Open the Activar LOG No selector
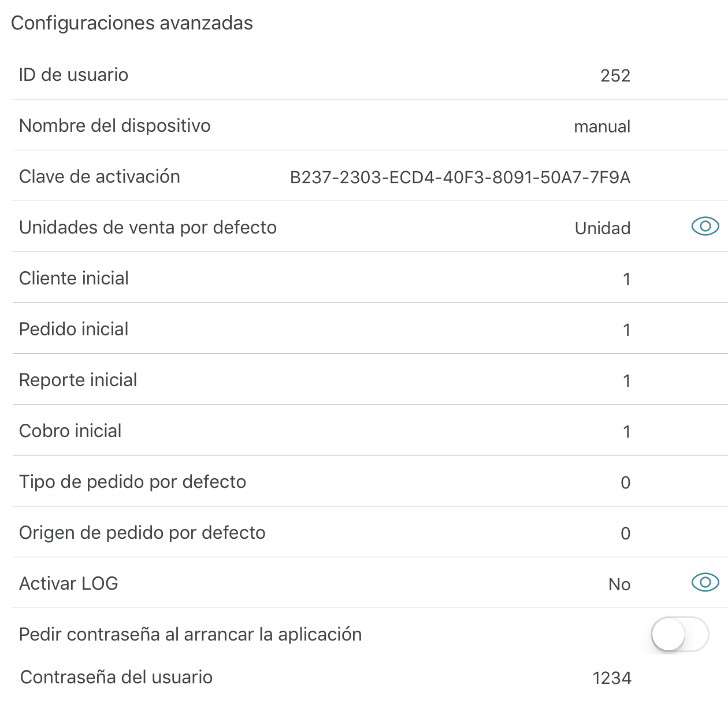The height and width of the screenshot is (703, 728). (619, 584)
